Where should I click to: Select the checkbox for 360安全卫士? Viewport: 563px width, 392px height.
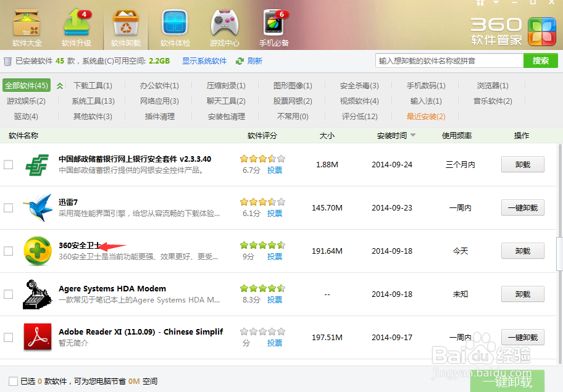(x=9, y=251)
